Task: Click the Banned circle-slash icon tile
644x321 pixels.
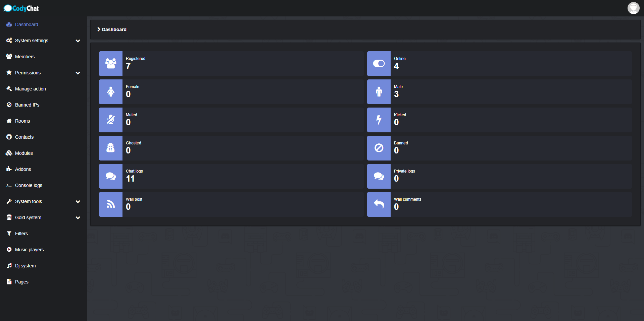Action: tap(379, 148)
